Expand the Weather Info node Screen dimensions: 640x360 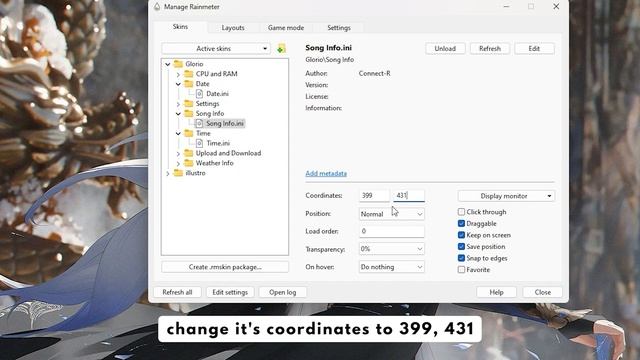coord(178,163)
